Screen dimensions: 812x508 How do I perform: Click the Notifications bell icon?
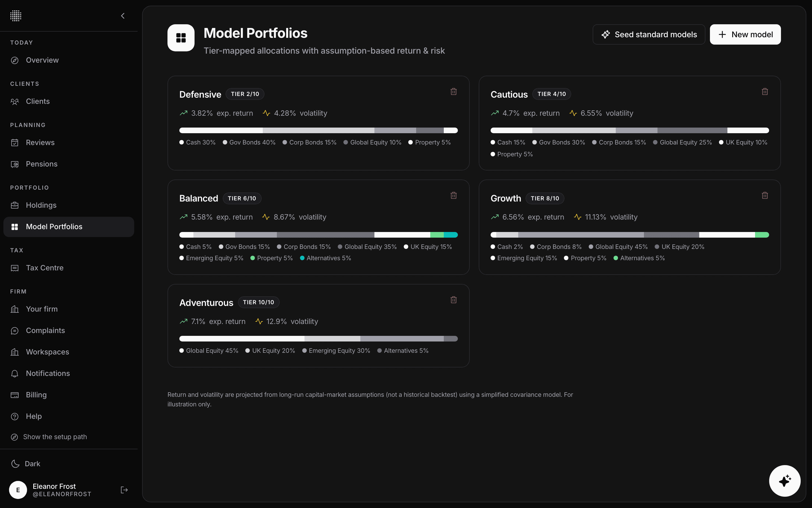coord(15,374)
